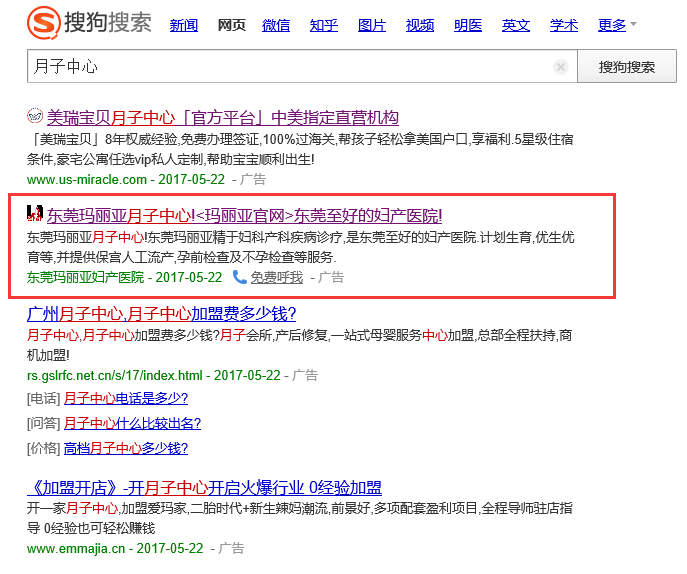The image size is (687, 574).
Task: Clear the search box with the X icon
Action: point(561,67)
